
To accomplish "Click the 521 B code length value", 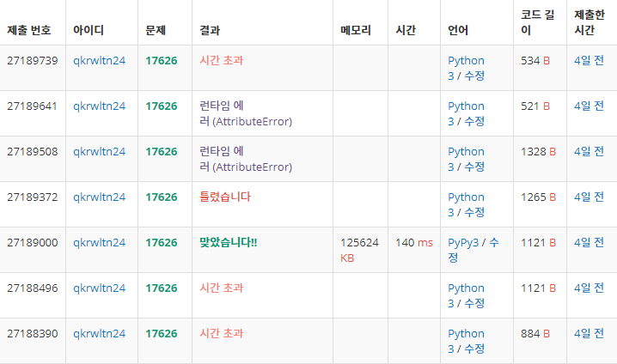I will coord(535,106).
